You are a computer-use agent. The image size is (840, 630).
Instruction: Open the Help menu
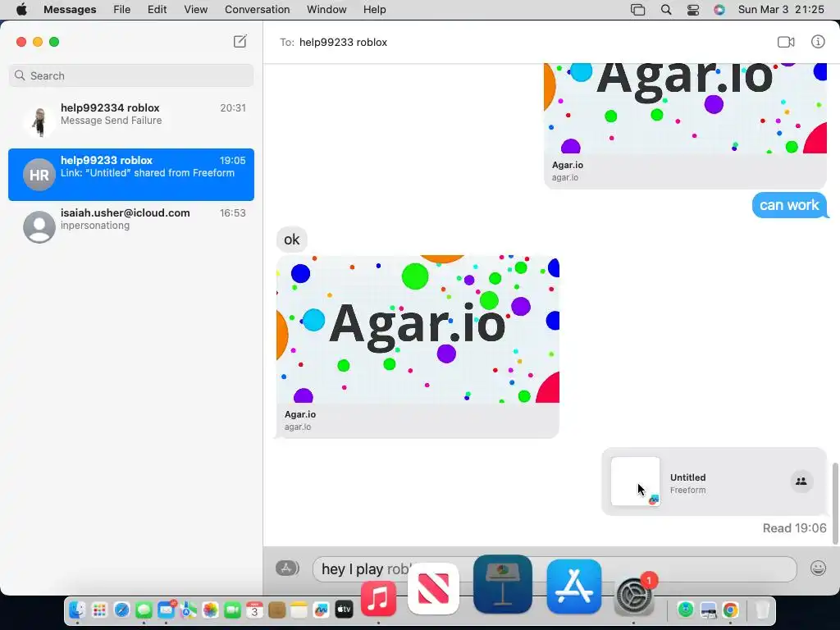374,10
